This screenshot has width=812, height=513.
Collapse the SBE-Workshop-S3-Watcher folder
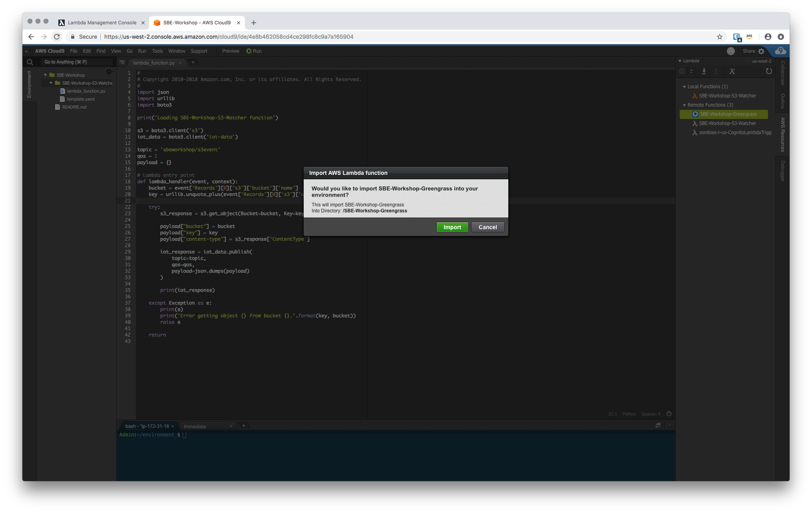pyautogui.click(x=51, y=83)
